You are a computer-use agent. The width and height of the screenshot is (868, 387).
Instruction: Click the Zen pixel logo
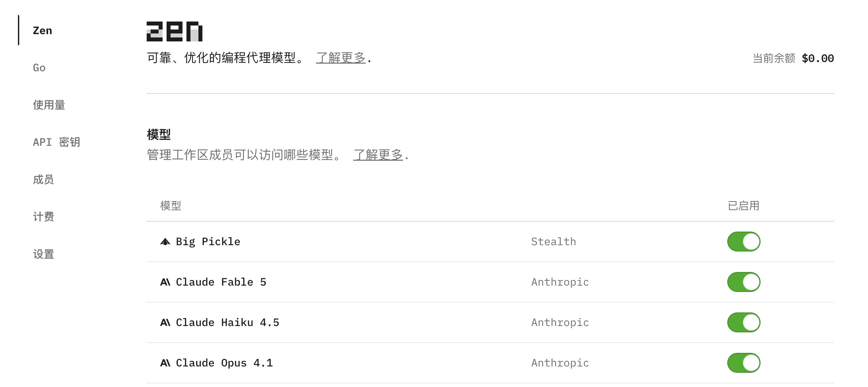click(175, 31)
